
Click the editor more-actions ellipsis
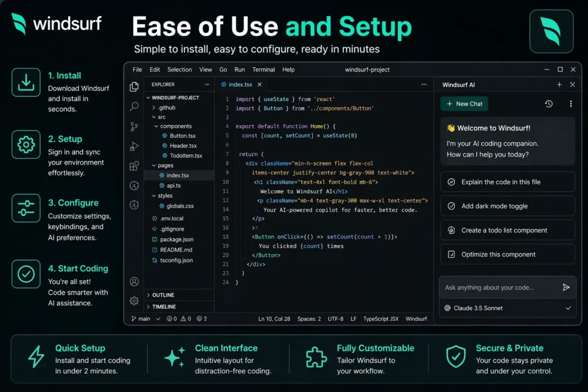[424, 84]
